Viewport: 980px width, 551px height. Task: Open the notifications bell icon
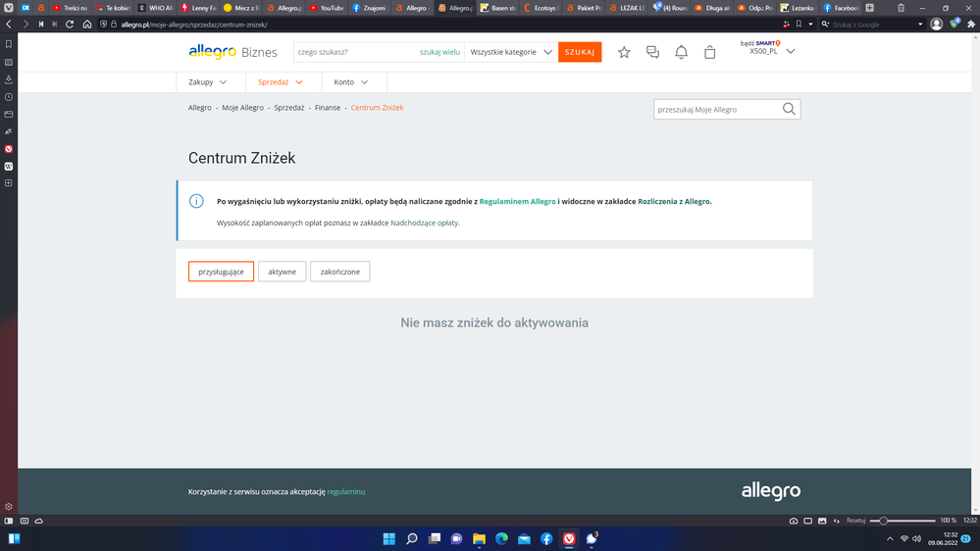tap(681, 52)
